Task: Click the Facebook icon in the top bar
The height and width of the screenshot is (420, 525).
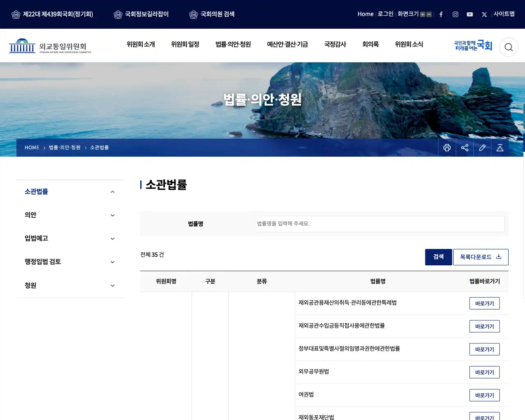Action: coord(441,14)
